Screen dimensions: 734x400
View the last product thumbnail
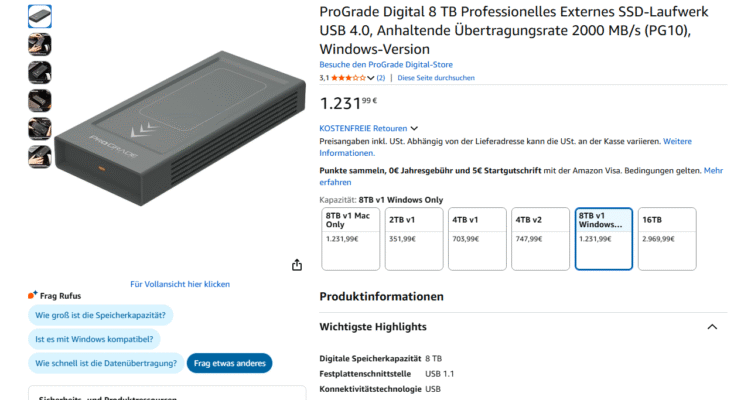coord(40,156)
